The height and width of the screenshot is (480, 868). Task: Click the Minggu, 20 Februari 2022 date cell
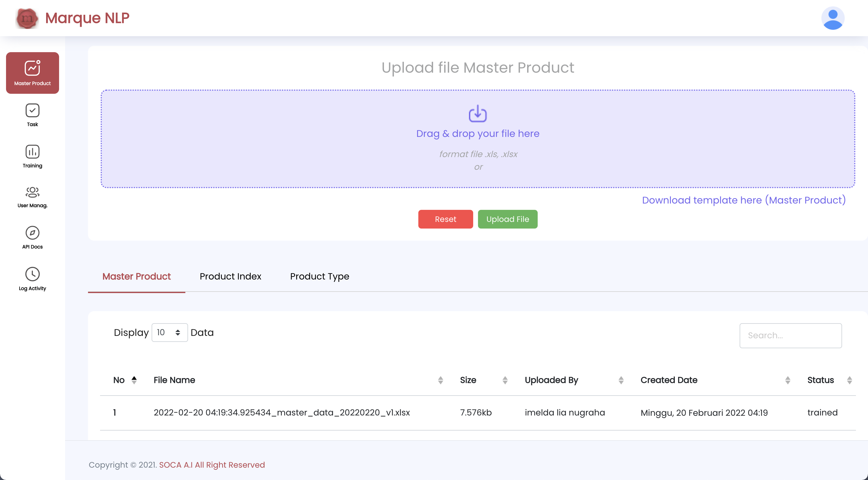[x=704, y=413]
